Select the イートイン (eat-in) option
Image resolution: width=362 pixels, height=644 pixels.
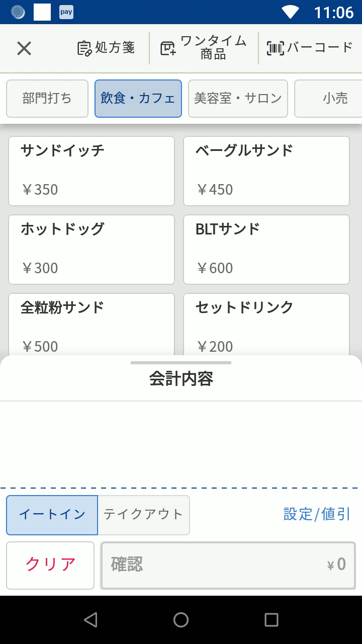[52, 515]
